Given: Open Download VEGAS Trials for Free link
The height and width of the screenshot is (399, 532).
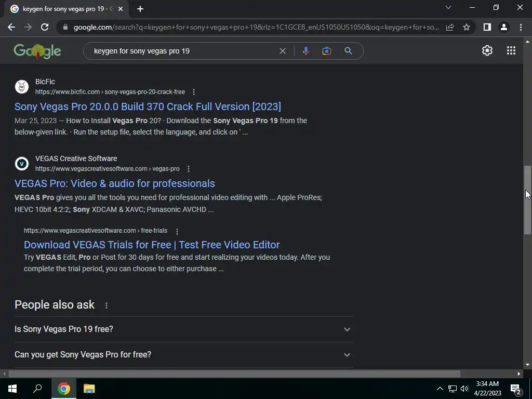Looking at the screenshot, I should tap(152, 245).
